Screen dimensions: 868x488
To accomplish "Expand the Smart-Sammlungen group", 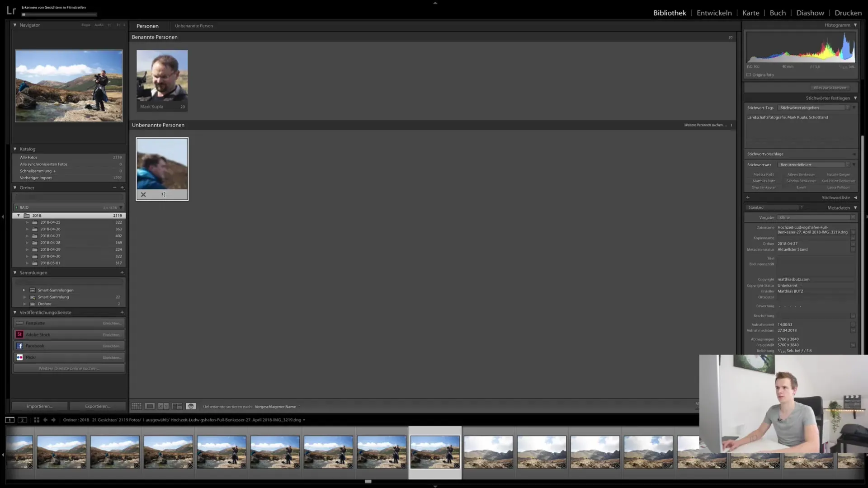I will point(24,290).
